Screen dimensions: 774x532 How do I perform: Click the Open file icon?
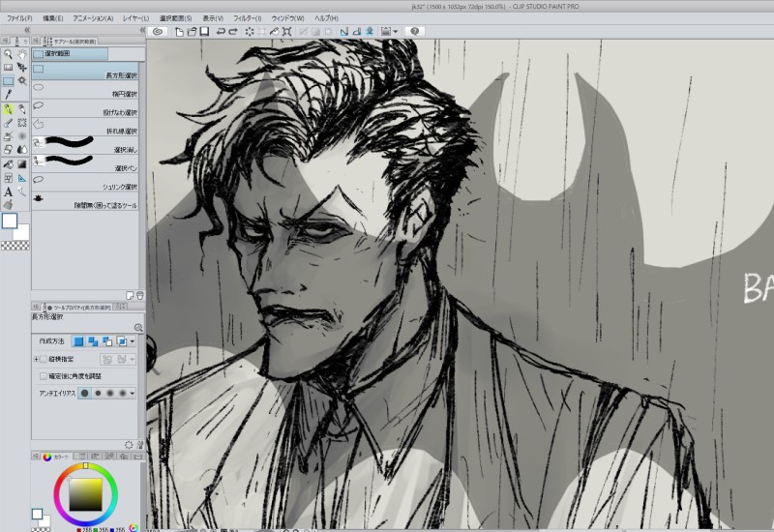click(x=192, y=32)
